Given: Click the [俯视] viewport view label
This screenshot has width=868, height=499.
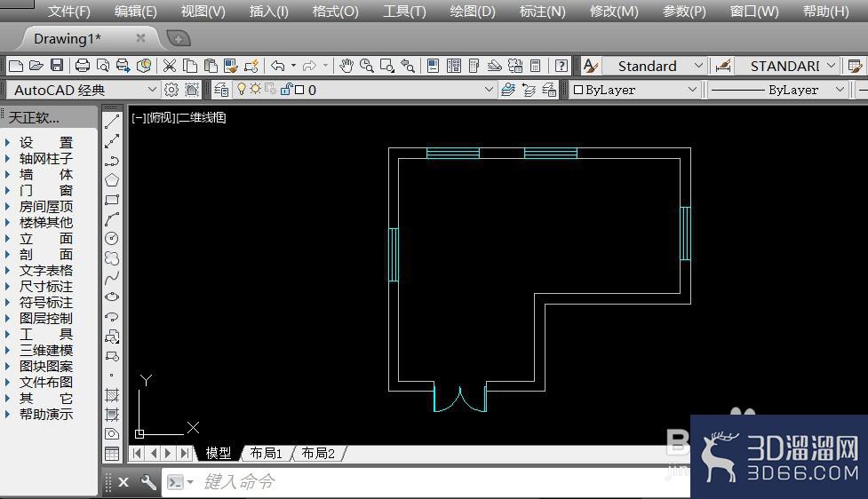Looking at the screenshot, I should pos(161,117).
